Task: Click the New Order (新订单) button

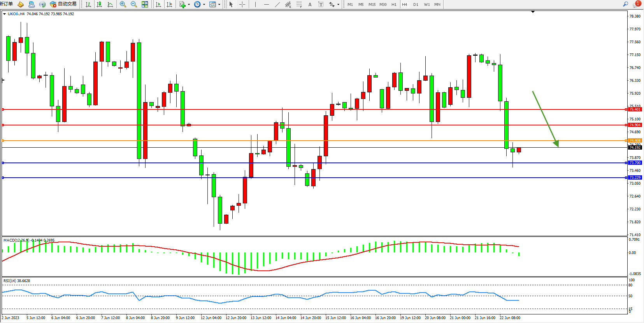Action: tap(6, 4)
